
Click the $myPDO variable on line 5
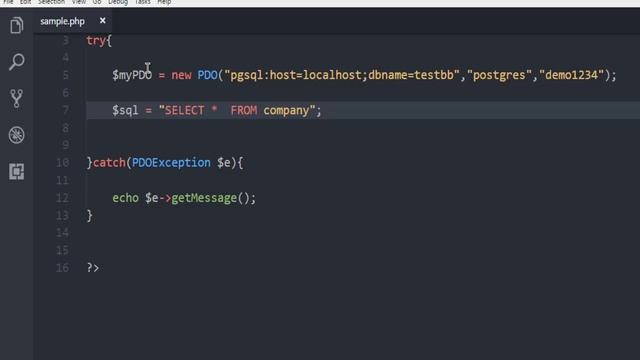132,75
